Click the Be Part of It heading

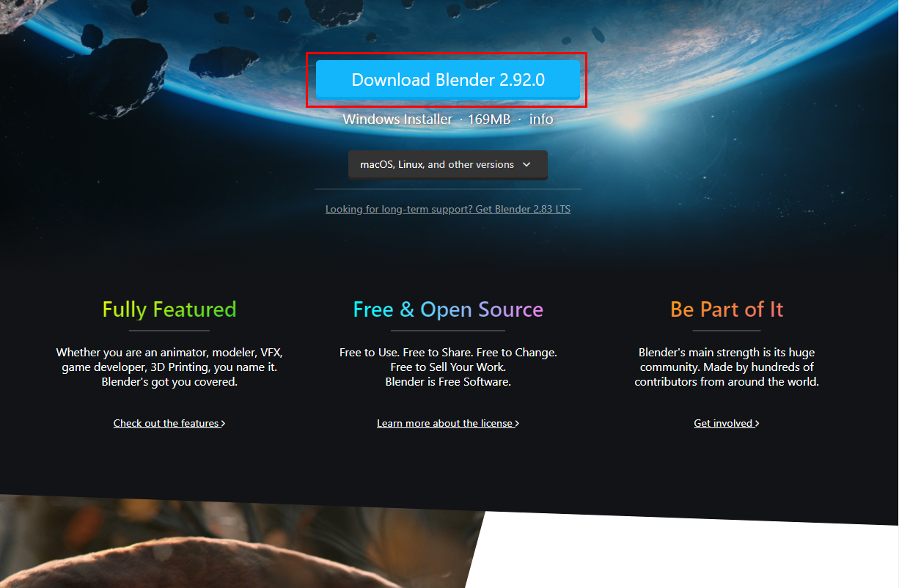pyautogui.click(x=727, y=309)
